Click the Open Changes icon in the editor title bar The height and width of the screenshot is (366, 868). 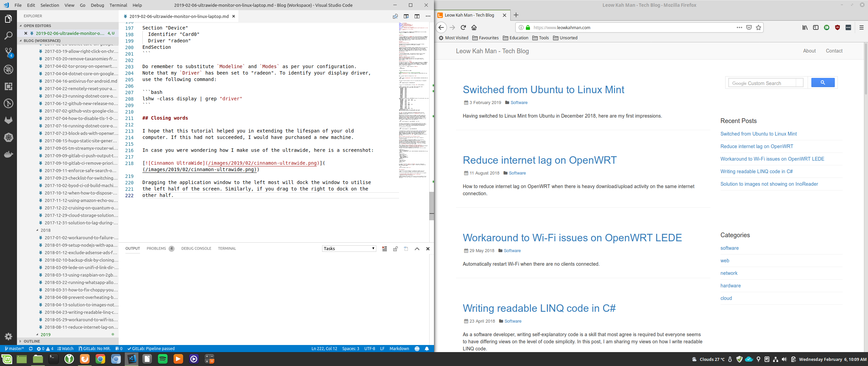[x=395, y=16]
